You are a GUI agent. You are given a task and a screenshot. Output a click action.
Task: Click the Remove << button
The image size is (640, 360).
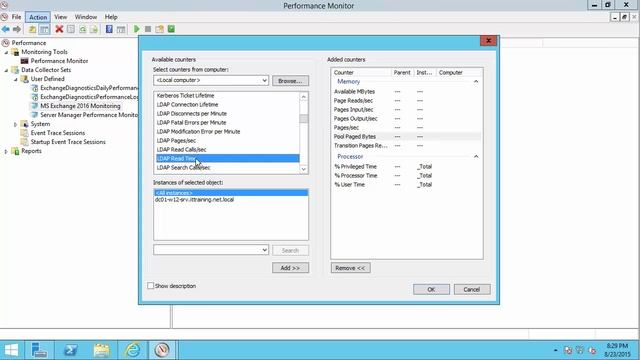(x=350, y=268)
